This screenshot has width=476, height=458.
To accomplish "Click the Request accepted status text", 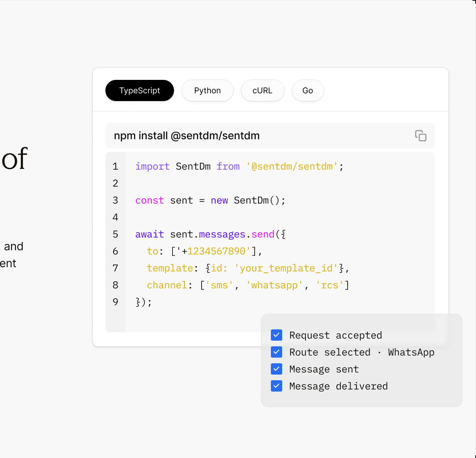I will pos(336,335).
